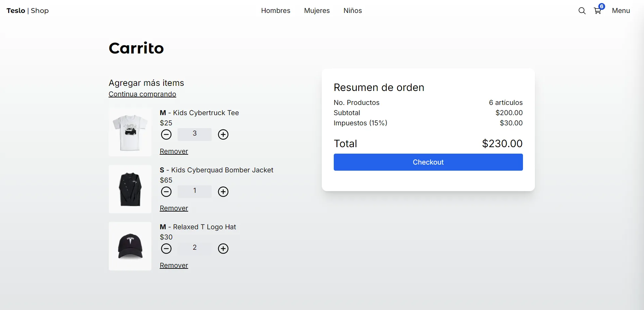Click the Relaxed T Logo Hat image
The image size is (644, 310).
130,246
